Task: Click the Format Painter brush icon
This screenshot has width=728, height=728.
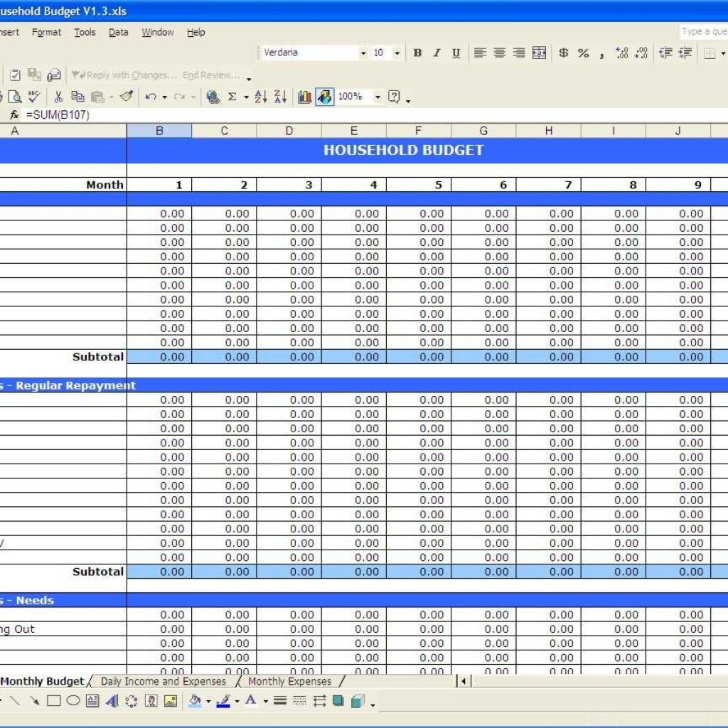Action: pos(127,97)
